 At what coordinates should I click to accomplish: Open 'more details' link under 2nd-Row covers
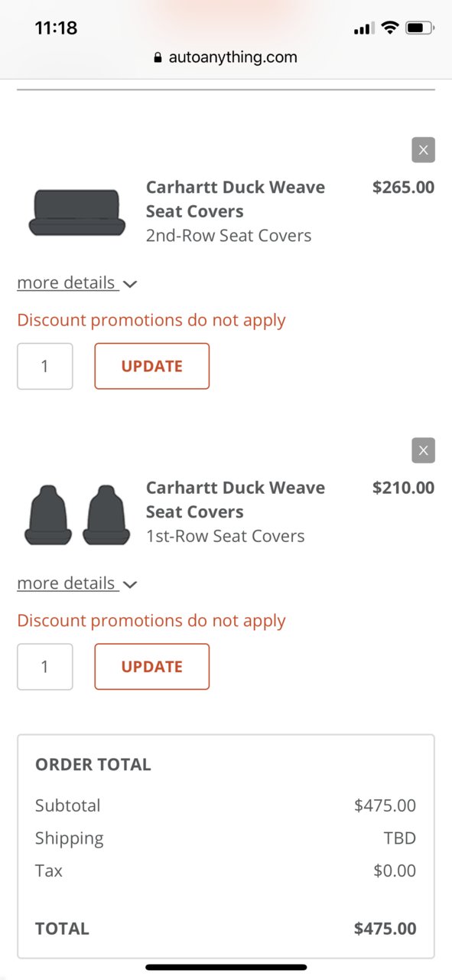tap(67, 283)
